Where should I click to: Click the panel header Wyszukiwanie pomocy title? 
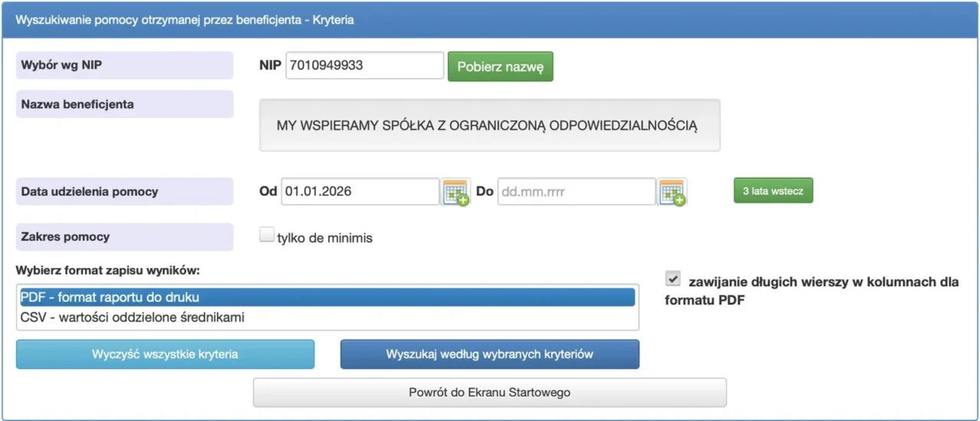185,20
